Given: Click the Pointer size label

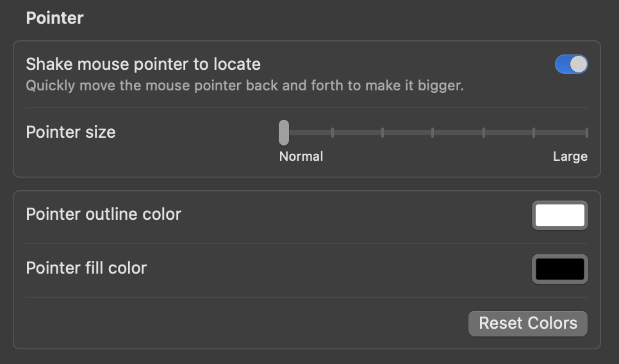Looking at the screenshot, I should pyautogui.click(x=70, y=133).
